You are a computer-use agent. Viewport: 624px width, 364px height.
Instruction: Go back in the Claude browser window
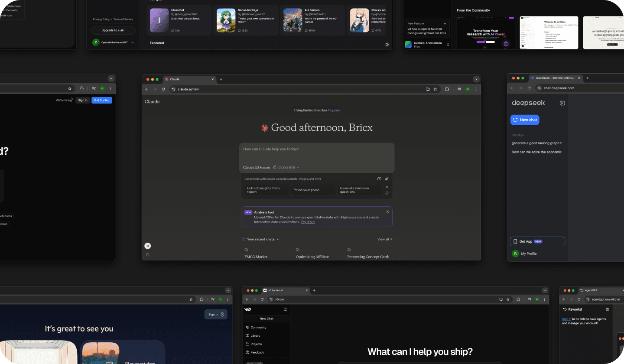(146, 89)
